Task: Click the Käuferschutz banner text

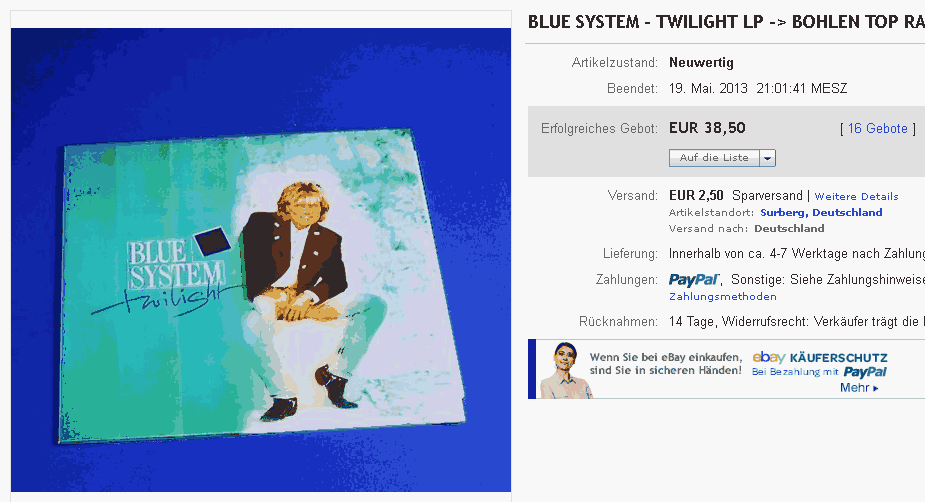Action: coord(665,364)
